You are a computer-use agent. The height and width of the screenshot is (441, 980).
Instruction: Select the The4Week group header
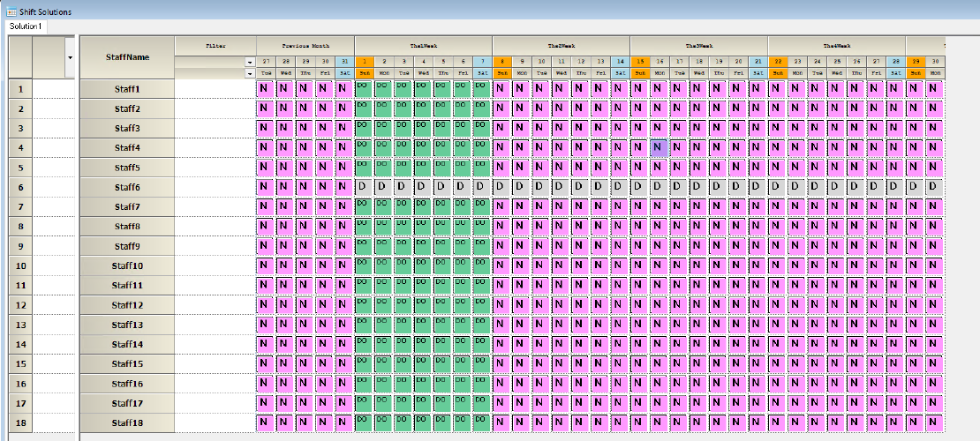pyautogui.click(x=837, y=46)
